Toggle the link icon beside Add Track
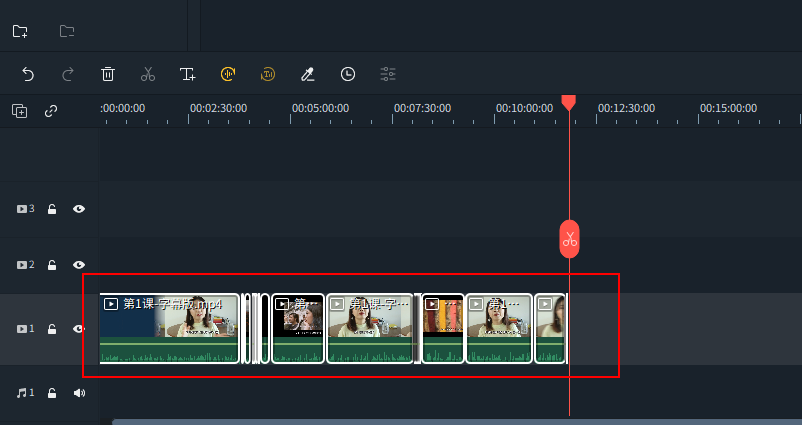 pyautogui.click(x=51, y=111)
